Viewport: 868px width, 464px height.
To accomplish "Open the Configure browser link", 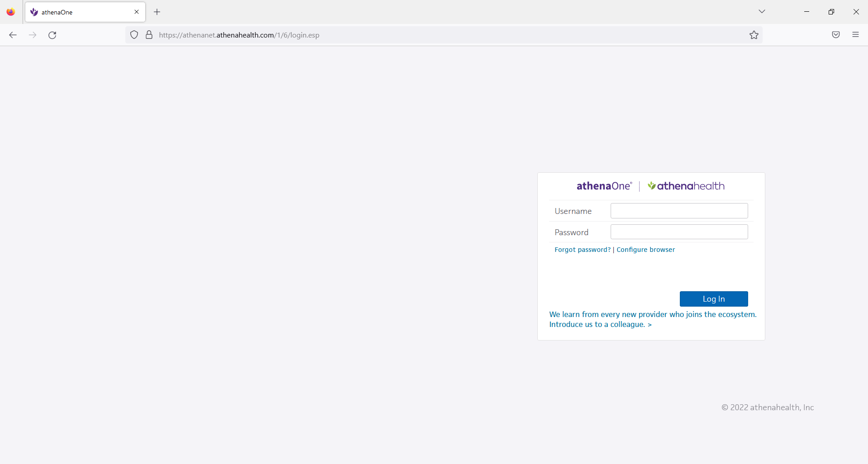I will [x=645, y=249].
